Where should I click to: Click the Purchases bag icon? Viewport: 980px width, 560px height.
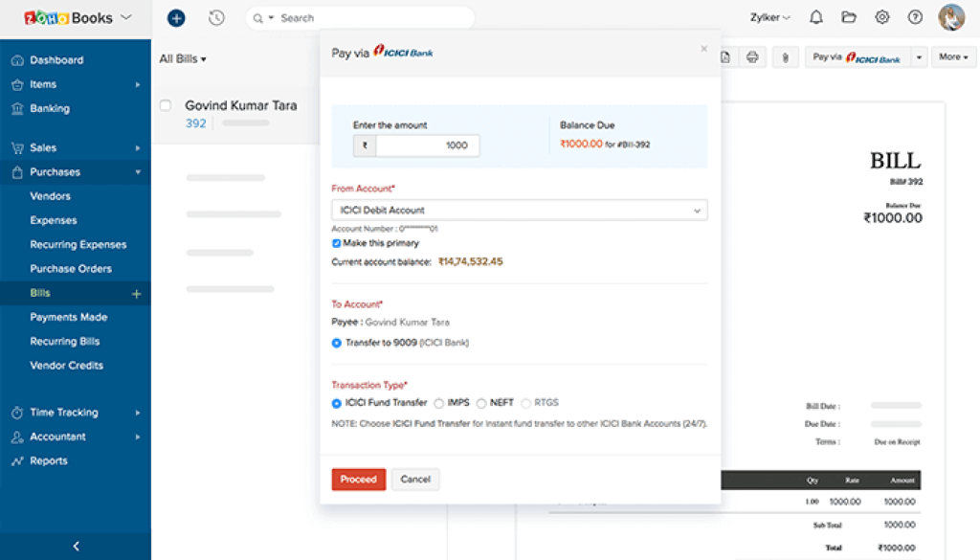[17, 172]
